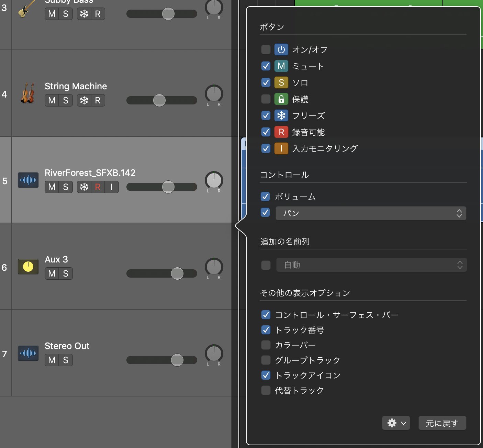Enable the オン/オフ button checkbox

click(266, 49)
